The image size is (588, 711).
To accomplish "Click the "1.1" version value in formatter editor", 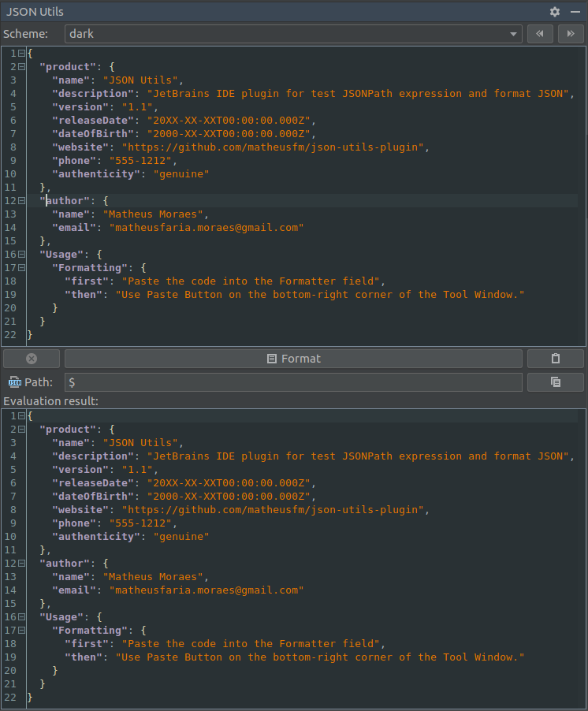I will pyautogui.click(x=137, y=107).
